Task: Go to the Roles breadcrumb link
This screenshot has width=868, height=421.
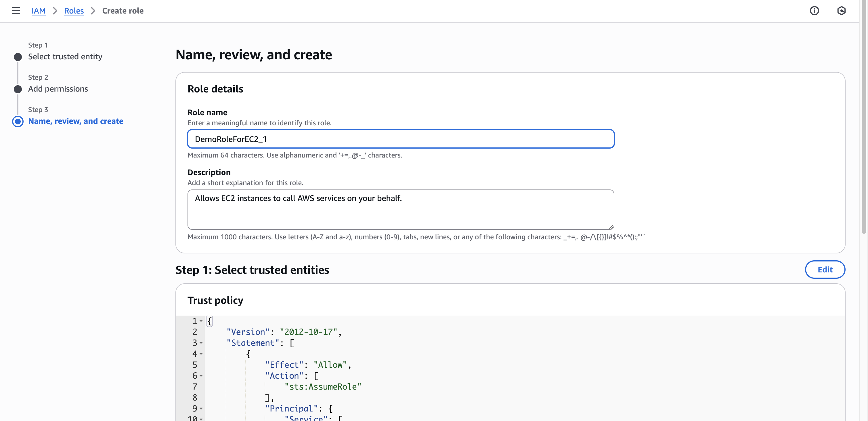Action: click(x=74, y=11)
